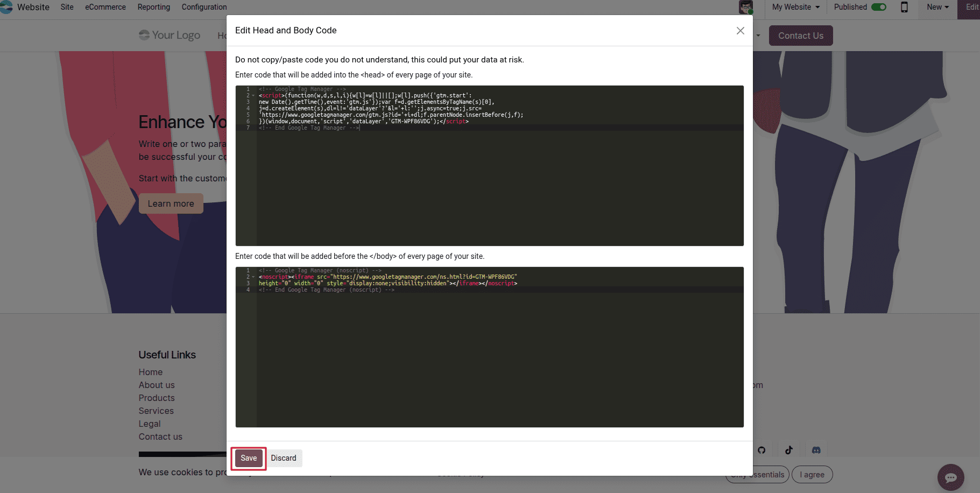980x493 pixels.
Task: Open the Site menu
Action: pyautogui.click(x=67, y=7)
